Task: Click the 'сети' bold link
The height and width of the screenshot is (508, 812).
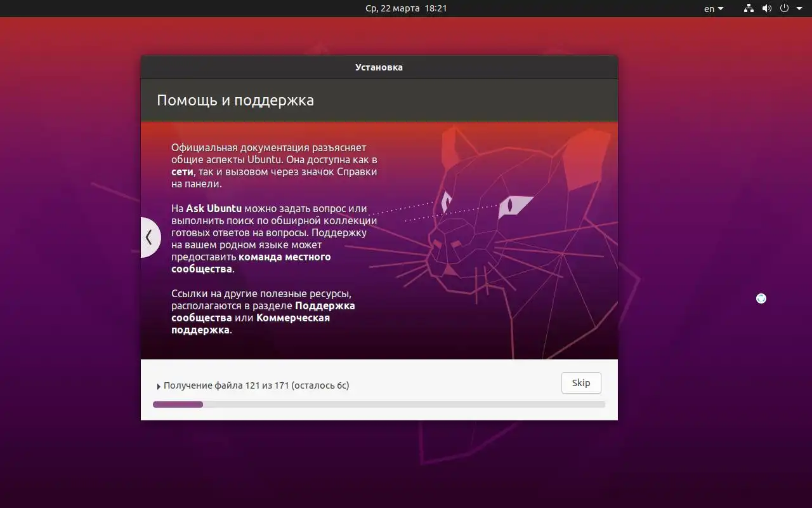Action: (182, 171)
